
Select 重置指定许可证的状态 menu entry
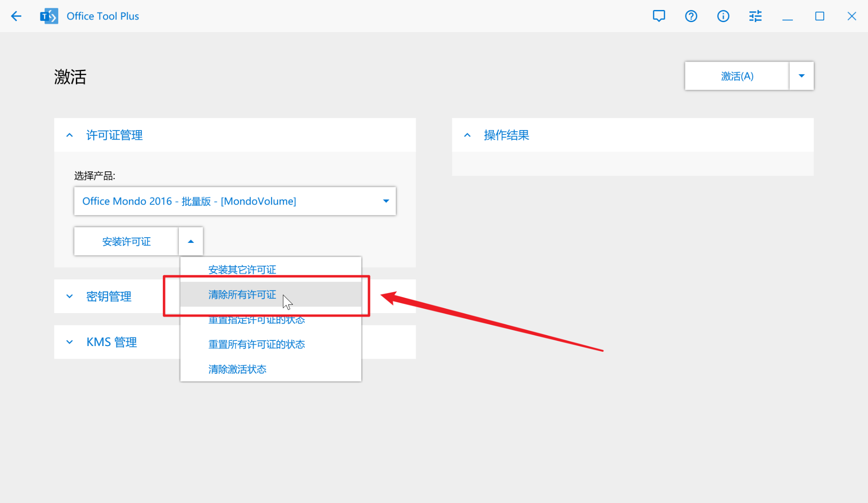click(x=271, y=320)
